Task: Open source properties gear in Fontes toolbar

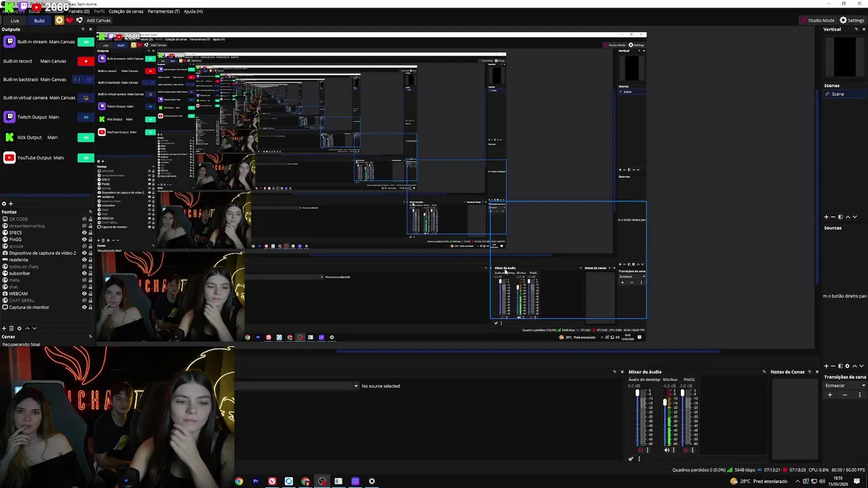Action: pos(19,328)
